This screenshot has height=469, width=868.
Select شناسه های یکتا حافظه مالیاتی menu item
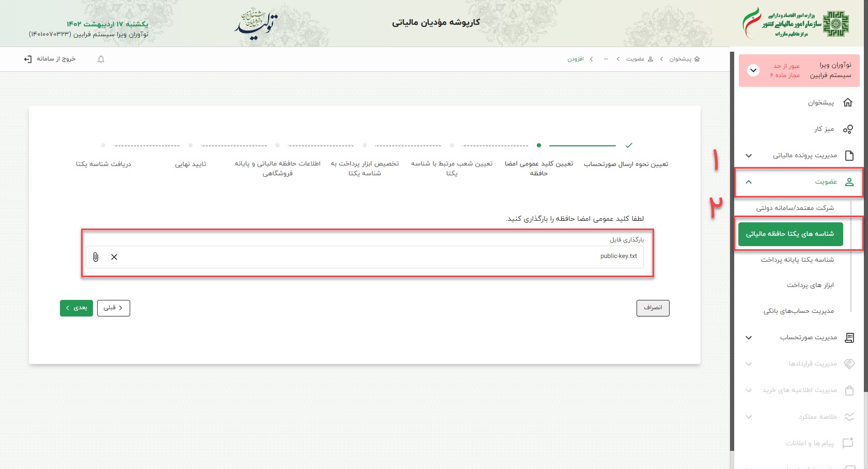[790, 234]
